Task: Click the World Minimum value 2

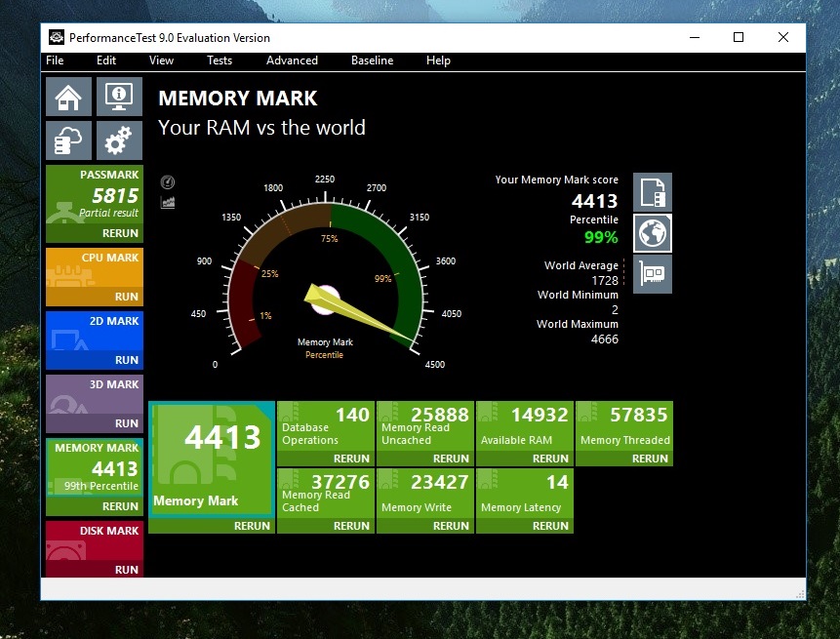Action: click(615, 310)
